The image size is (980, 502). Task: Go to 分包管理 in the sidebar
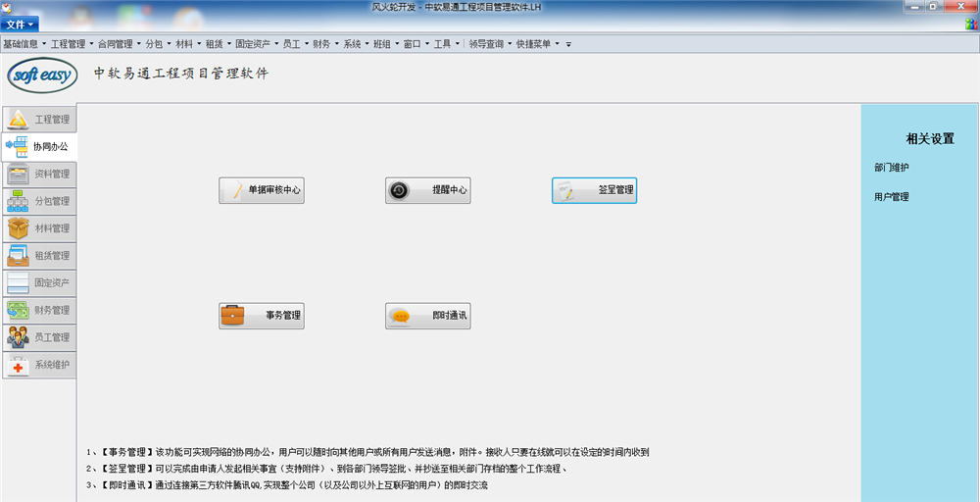pyautogui.click(x=39, y=201)
